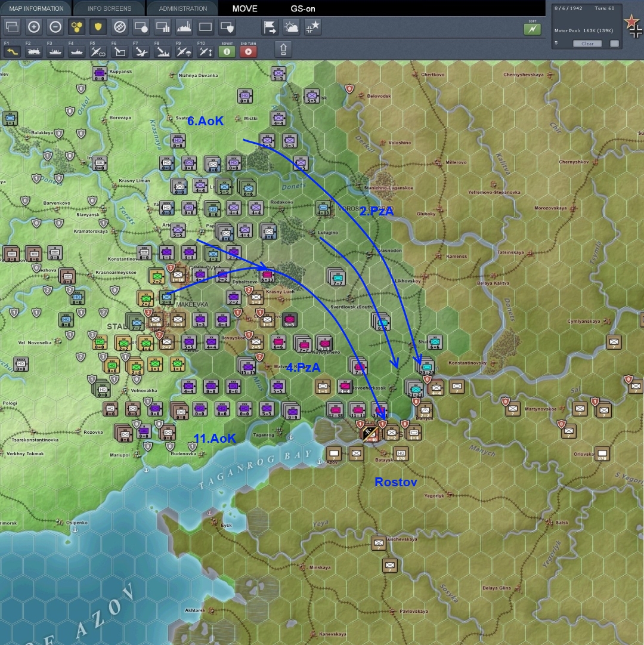The width and height of the screenshot is (644, 645).
Task: Select the F1 move mode icon
Action: tap(13, 52)
